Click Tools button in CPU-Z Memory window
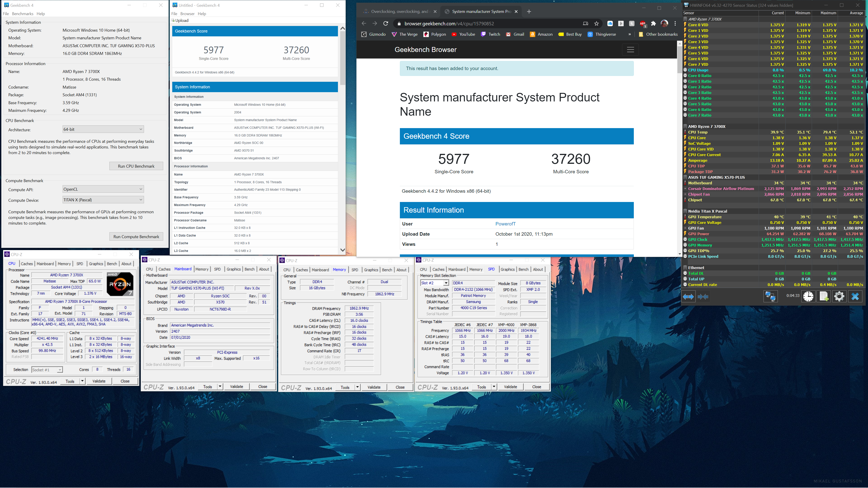The image size is (868, 488). [x=345, y=387]
